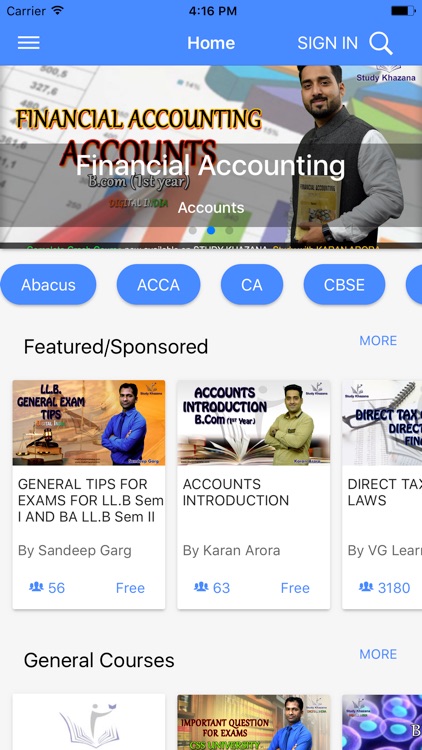Tap Free label on Accounts Introduction card
The width and height of the screenshot is (422, 750).
[x=295, y=588]
